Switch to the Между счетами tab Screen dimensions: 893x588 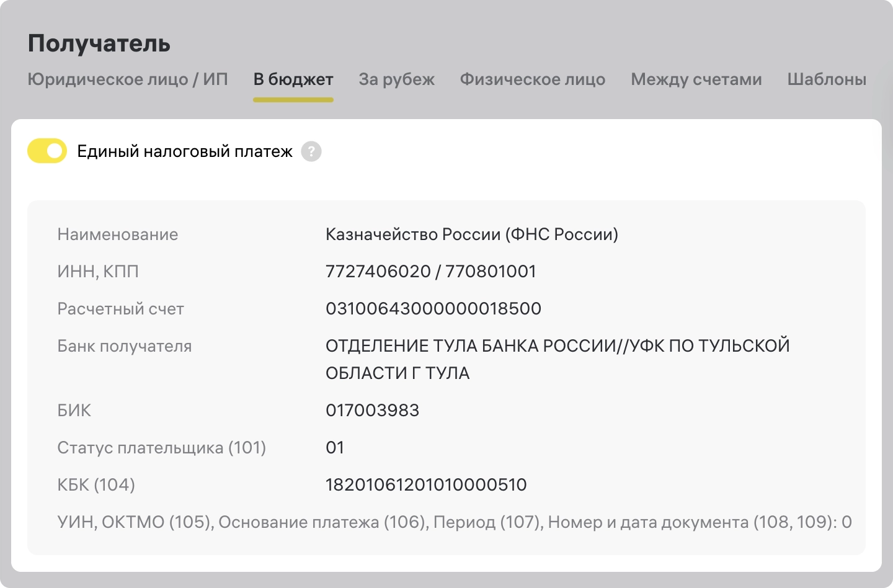tap(696, 79)
